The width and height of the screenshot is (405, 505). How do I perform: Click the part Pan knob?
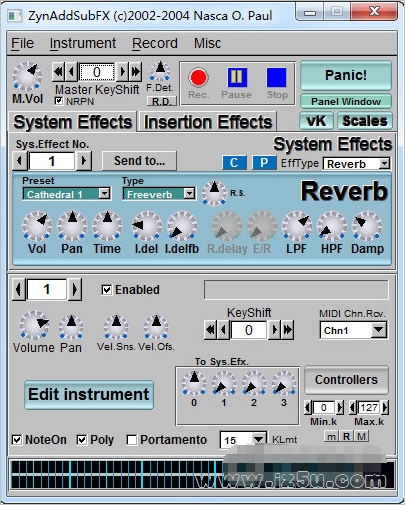click(71, 327)
